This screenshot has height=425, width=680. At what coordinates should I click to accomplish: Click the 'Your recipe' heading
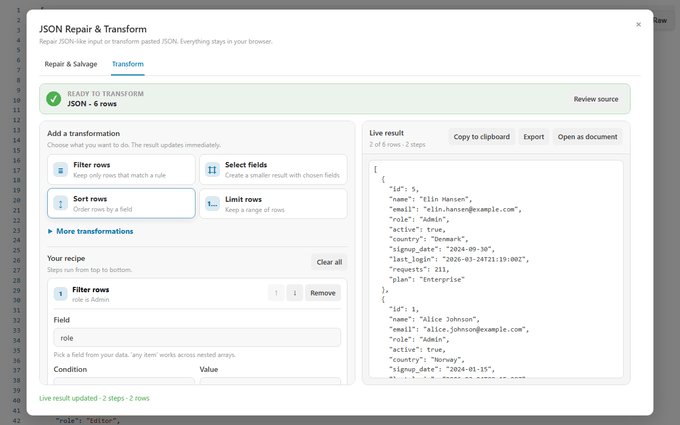point(66,258)
